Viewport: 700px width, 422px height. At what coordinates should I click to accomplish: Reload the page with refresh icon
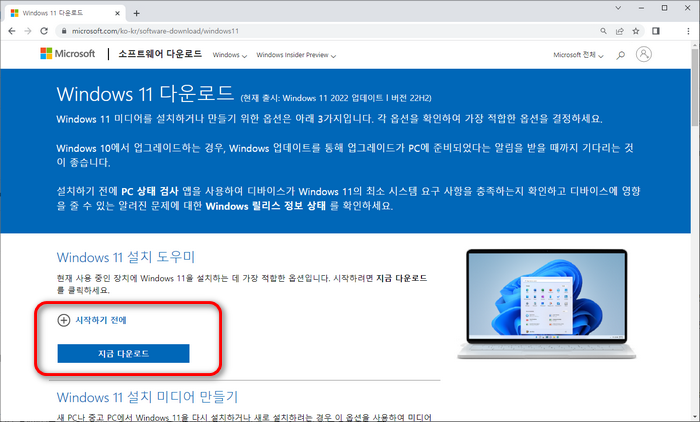coord(44,31)
